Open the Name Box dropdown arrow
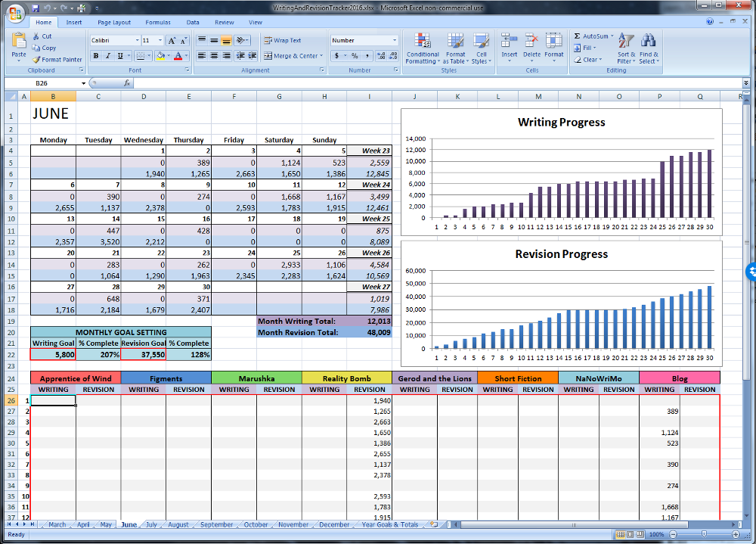Viewport: 756px width, 544px height. point(83,83)
